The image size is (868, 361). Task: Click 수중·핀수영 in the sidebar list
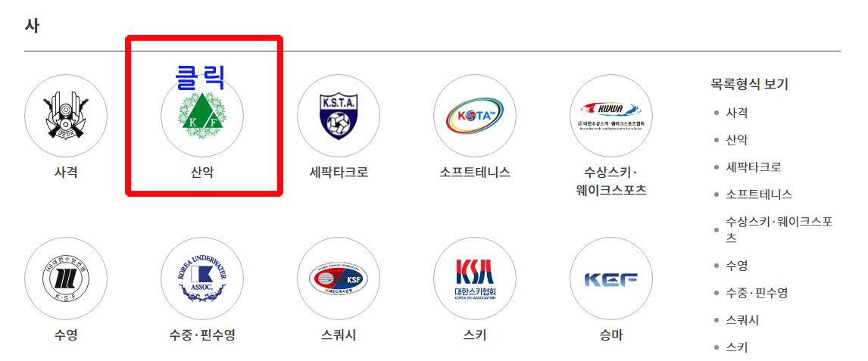tap(757, 292)
